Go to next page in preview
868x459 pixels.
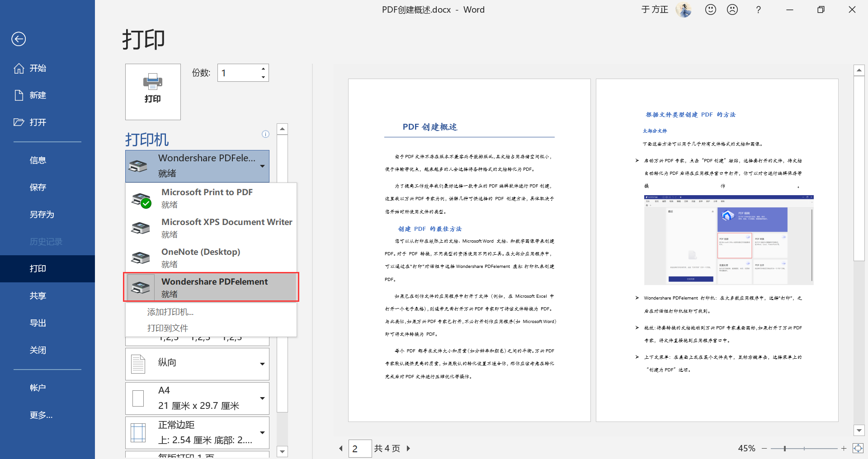click(x=408, y=449)
